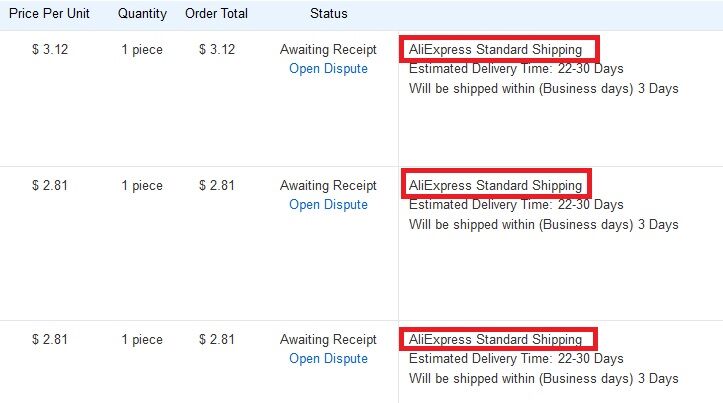Click the 1 piece quantity of $3.12 order

tap(142, 49)
